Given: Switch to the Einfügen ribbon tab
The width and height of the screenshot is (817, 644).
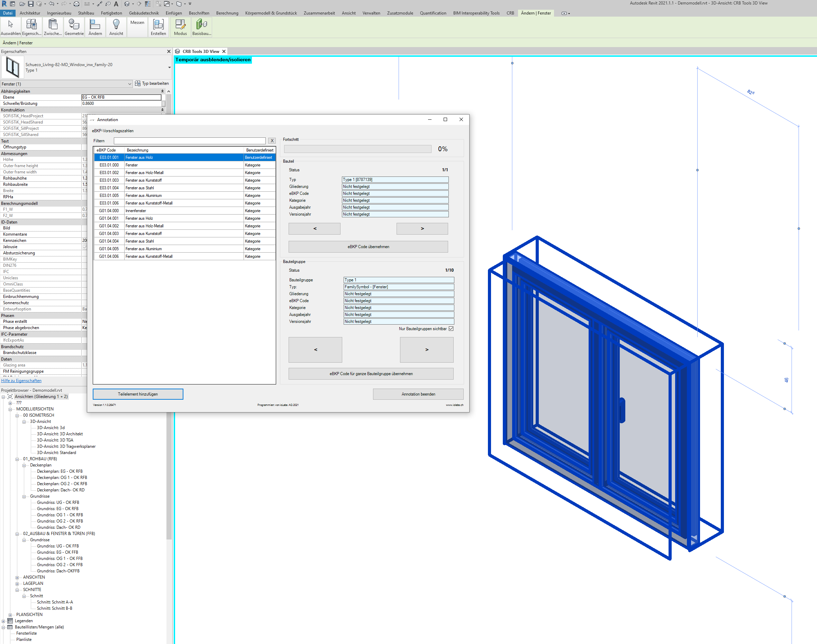Looking at the screenshot, I should click(174, 13).
